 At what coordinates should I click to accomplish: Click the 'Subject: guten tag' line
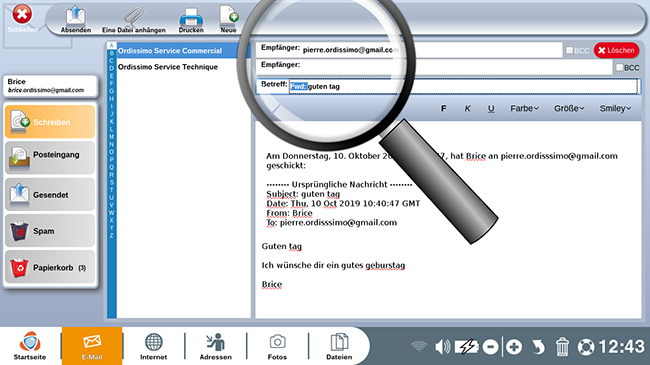point(303,194)
